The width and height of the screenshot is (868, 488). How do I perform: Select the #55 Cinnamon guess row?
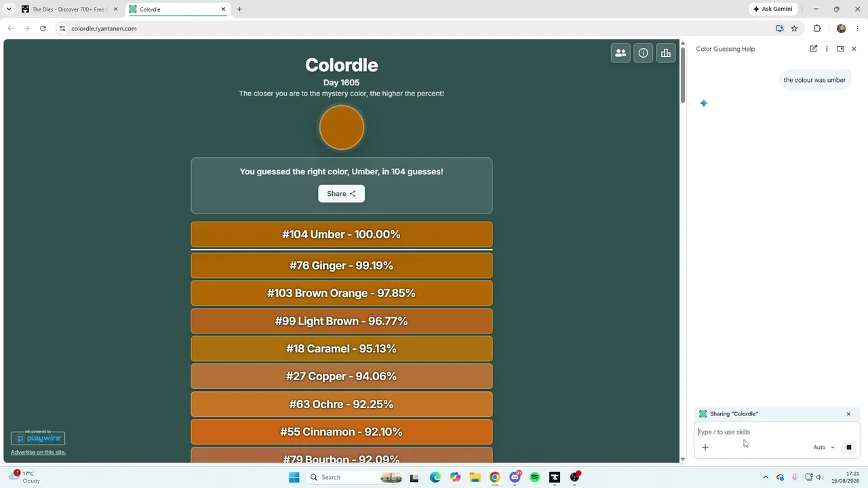pyautogui.click(x=342, y=432)
